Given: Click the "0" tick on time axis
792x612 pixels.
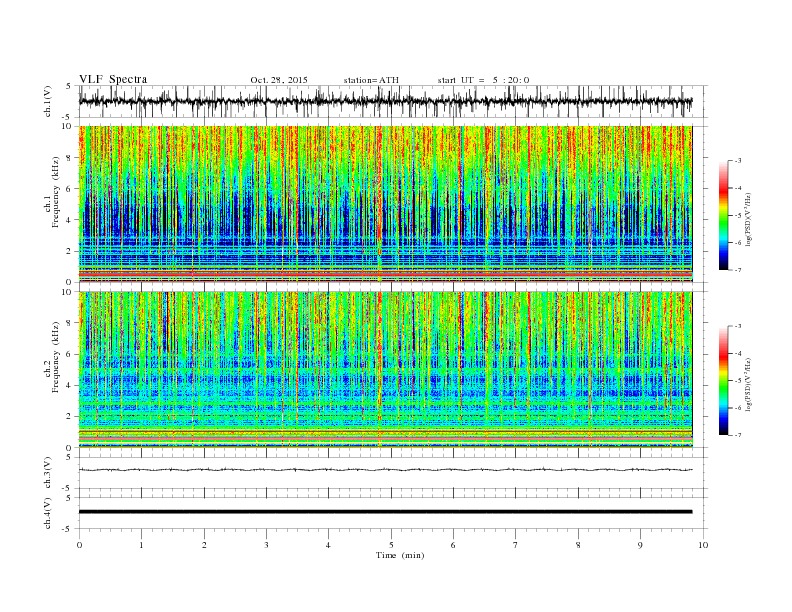Looking at the screenshot, I should click(79, 545).
